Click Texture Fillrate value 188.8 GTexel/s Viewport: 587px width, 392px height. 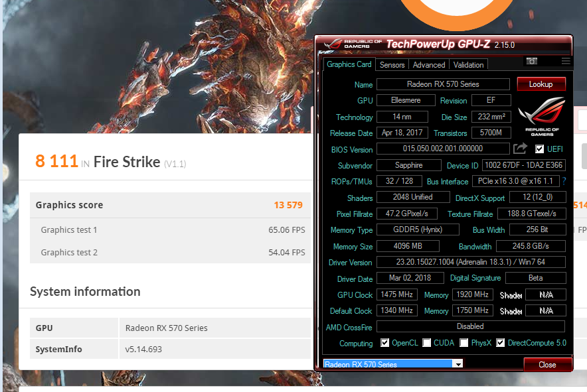point(532,214)
